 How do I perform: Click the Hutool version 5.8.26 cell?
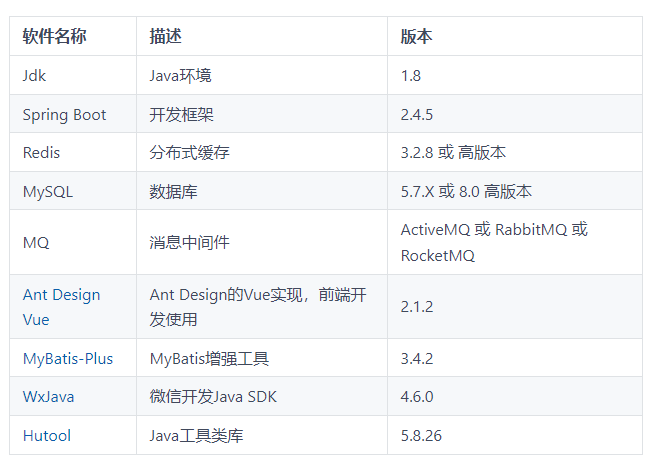tap(421, 435)
